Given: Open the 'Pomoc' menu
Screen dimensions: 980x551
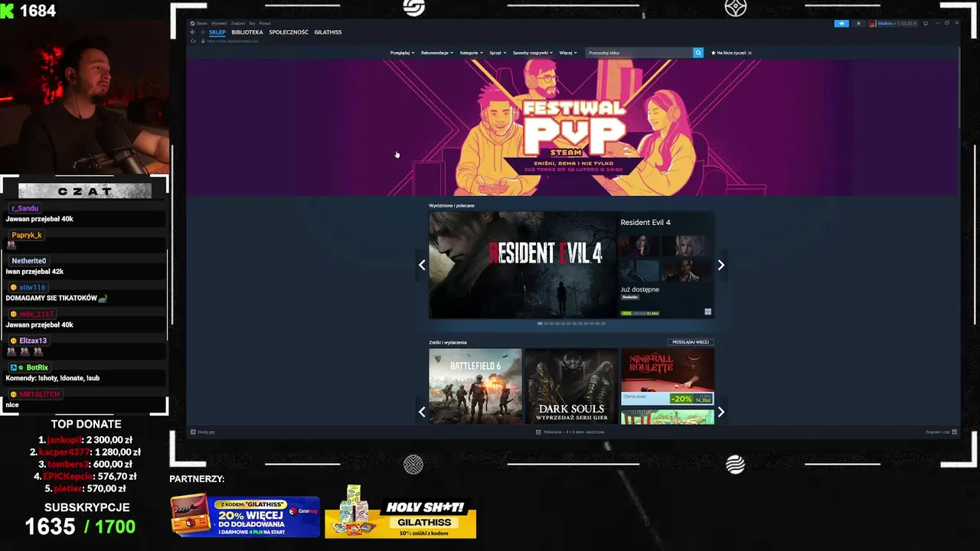Looking at the screenshot, I should tap(265, 23).
